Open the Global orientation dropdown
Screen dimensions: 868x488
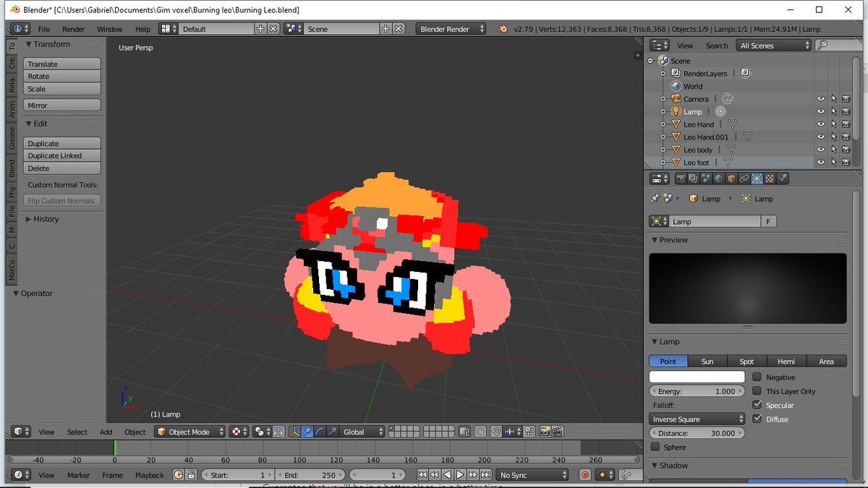(x=362, y=432)
